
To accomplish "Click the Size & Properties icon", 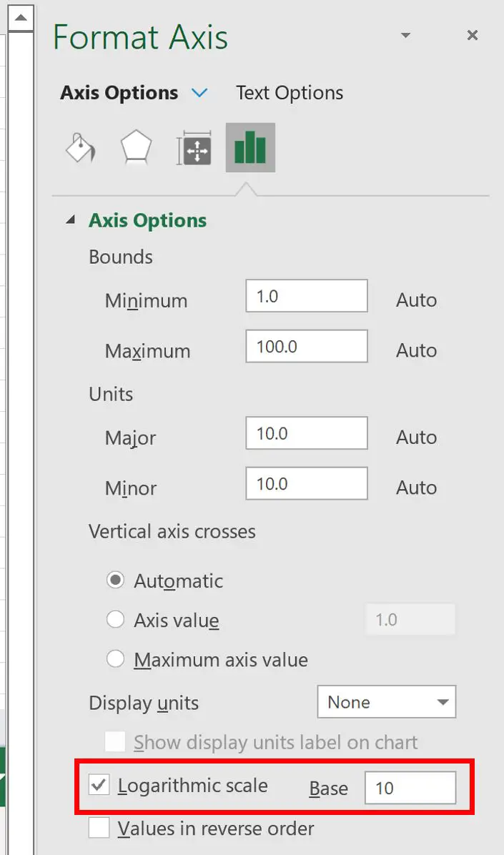I will pyautogui.click(x=193, y=147).
